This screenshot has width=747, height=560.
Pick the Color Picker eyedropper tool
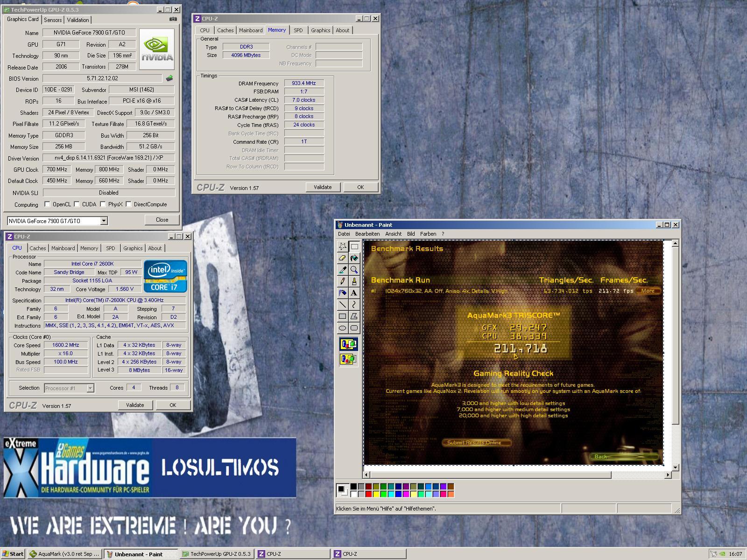pyautogui.click(x=343, y=270)
